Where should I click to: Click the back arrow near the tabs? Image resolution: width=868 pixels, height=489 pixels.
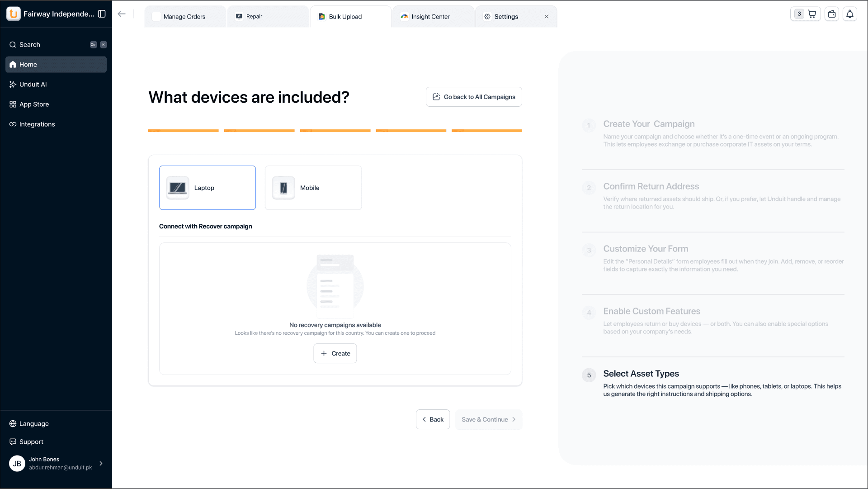point(121,14)
